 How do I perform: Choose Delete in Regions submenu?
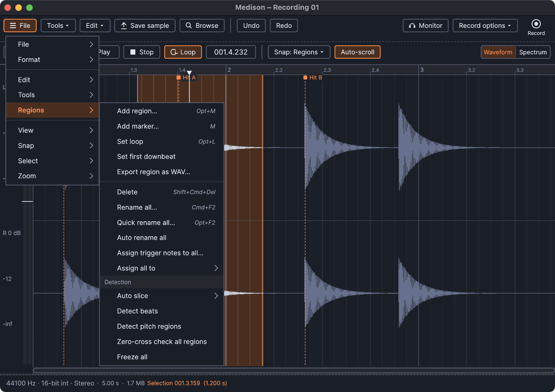(161, 192)
